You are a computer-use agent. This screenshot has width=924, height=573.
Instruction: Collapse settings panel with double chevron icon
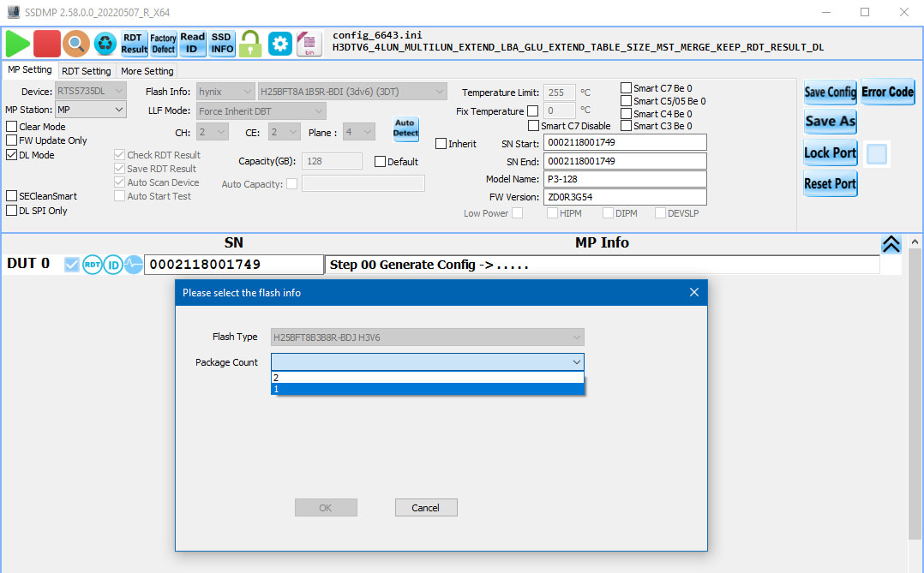891,244
